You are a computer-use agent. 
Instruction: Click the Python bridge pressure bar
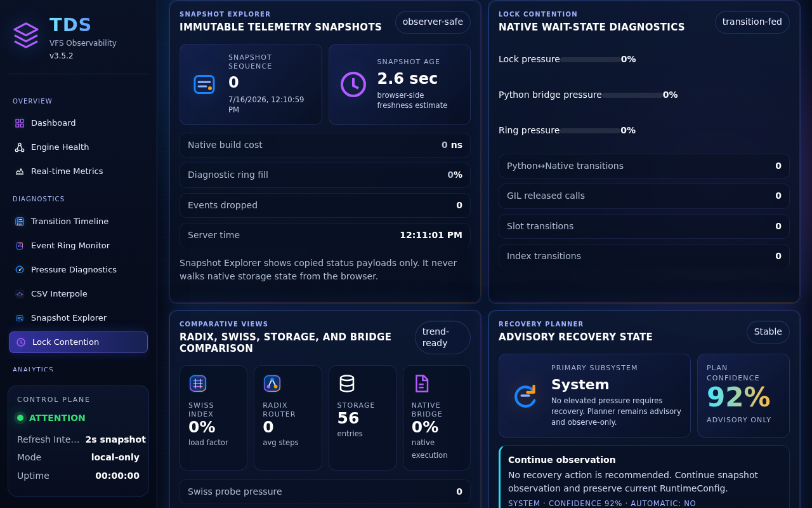tap(632, 95)
